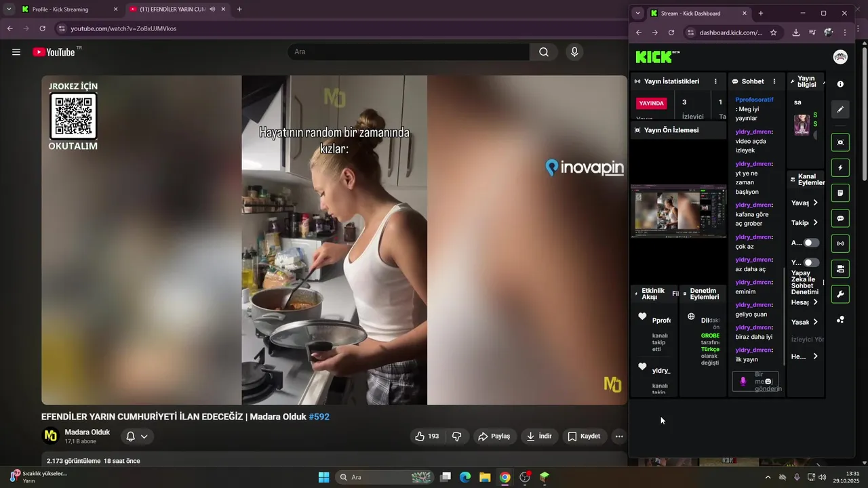Open the Windows Start menu
The image size is (868, 488).
[x=323, y=477]
